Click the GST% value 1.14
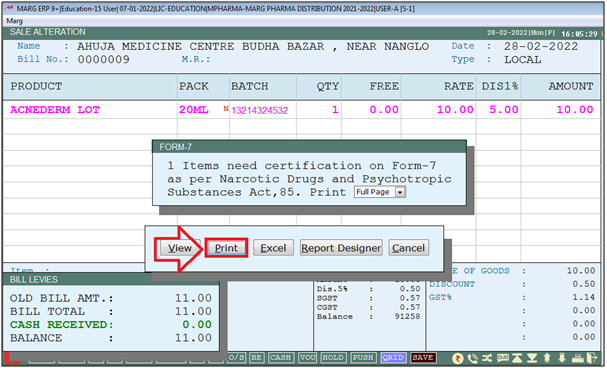 point(584,297)
